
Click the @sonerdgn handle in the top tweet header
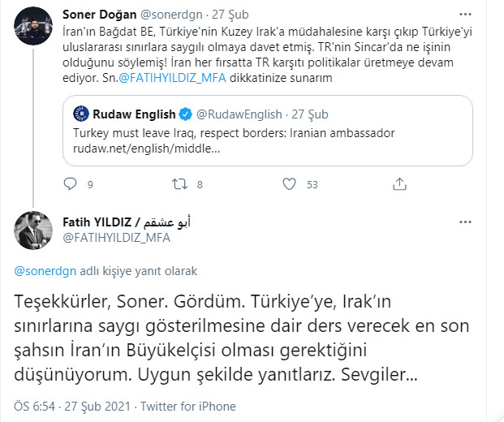coord(170,14)
